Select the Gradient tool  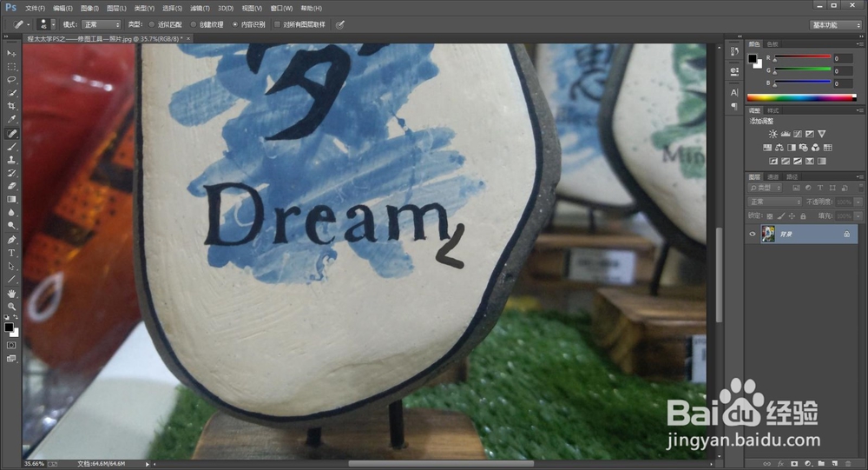pos(11,200)
